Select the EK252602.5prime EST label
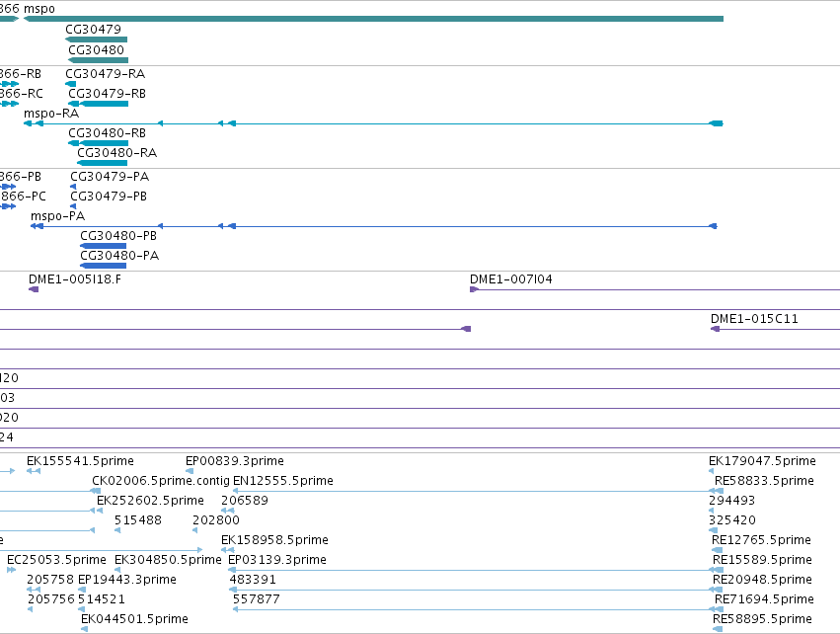 pos(150,501)
